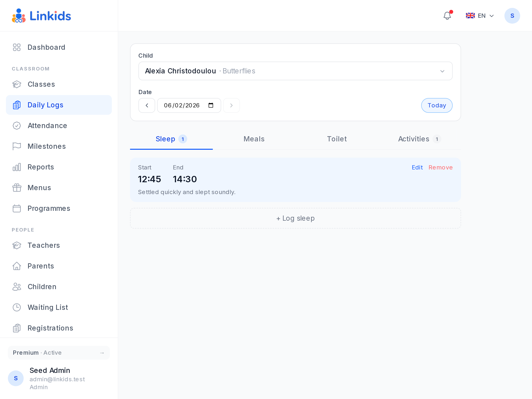Edit the 12:45 sleep entry
Viewport: 532px width, 399px height.
pos(417,167)
